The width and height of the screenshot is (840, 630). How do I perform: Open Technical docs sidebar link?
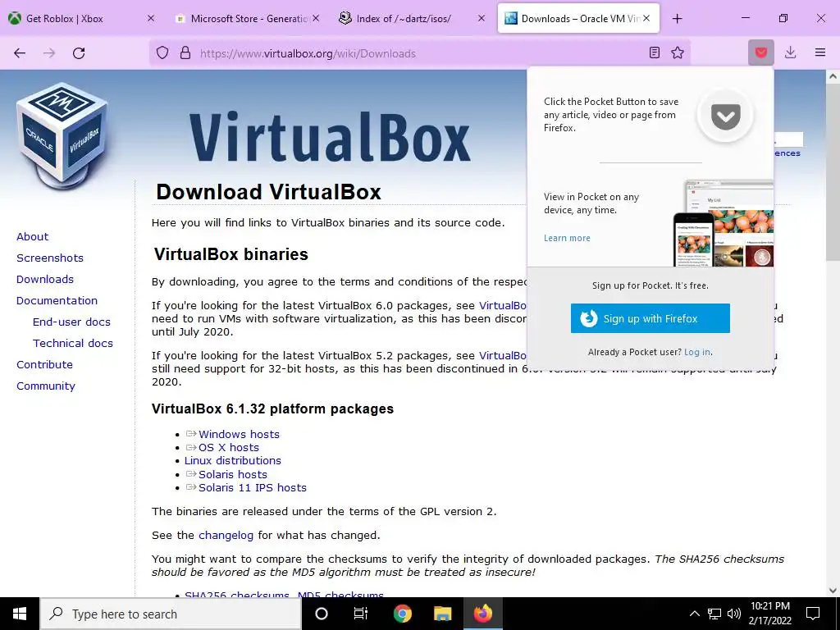(73, 343)
